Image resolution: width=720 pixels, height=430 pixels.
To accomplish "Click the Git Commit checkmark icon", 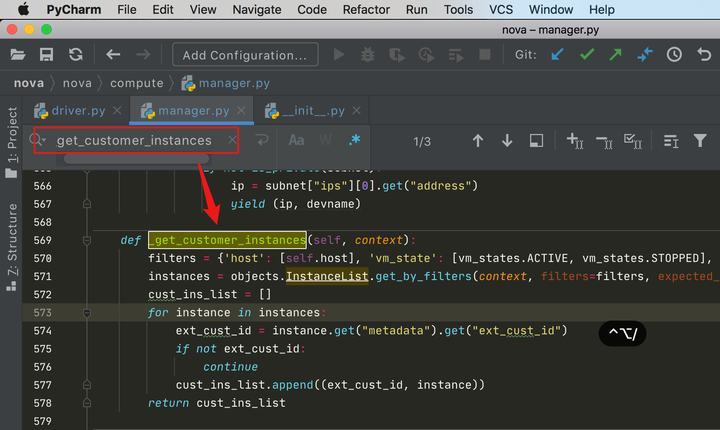I will [x=587, y=55].
